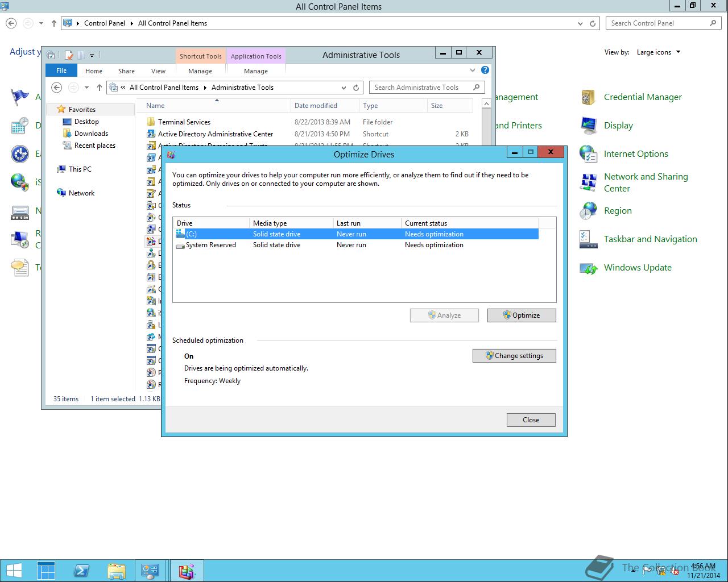Open Desktop in navigation pane
This screenshot has width=728, height=582.
pyautogui.click(x=86, y=122)
